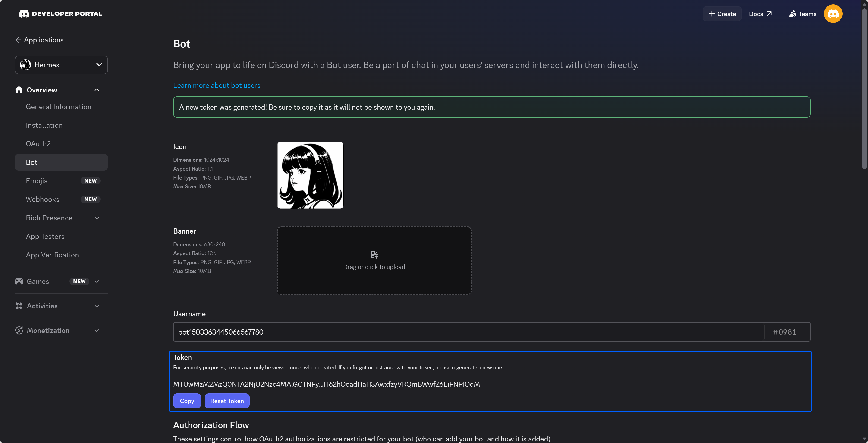Expand the Games section chevron
The image size is (868, 443).
point(97,281)
